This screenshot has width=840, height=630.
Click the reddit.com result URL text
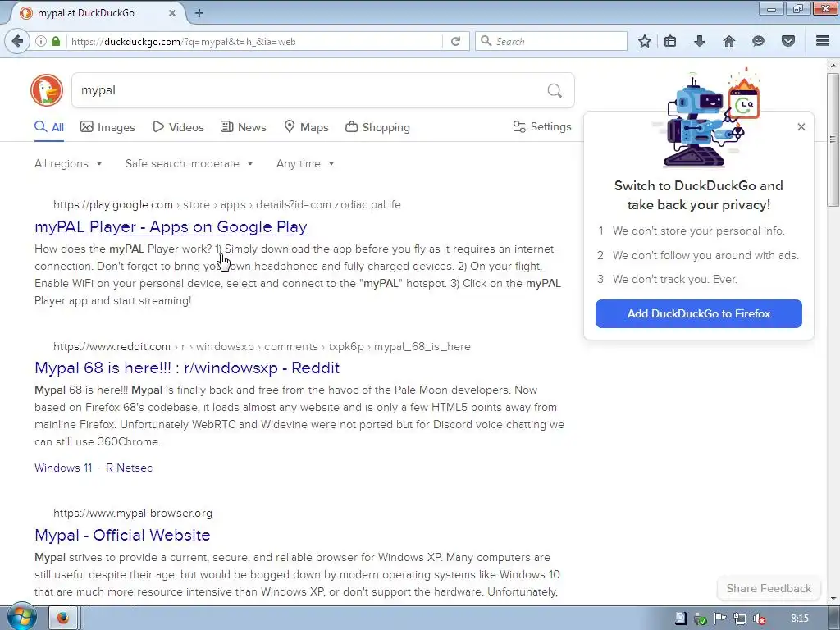pos(262,347)
